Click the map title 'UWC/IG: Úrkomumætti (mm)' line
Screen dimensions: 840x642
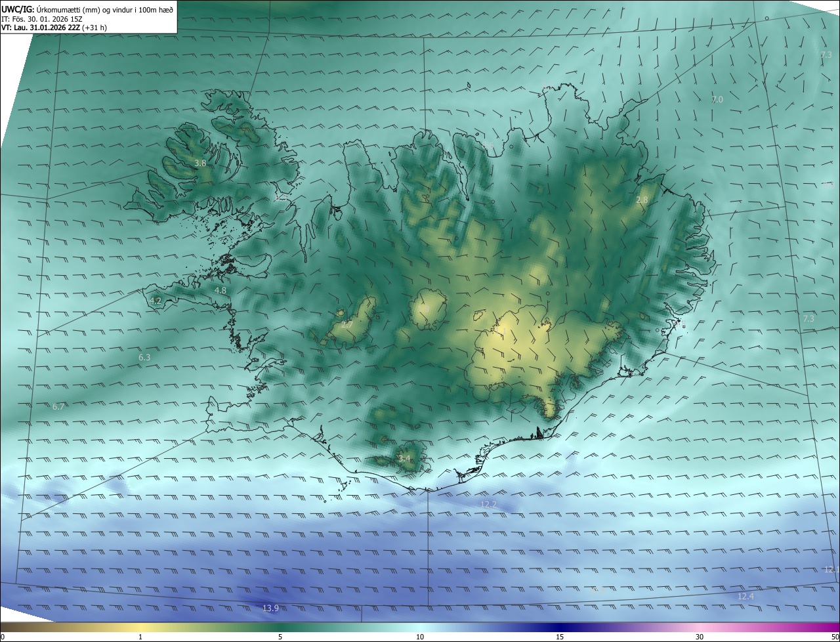click(x=87, y=9)
